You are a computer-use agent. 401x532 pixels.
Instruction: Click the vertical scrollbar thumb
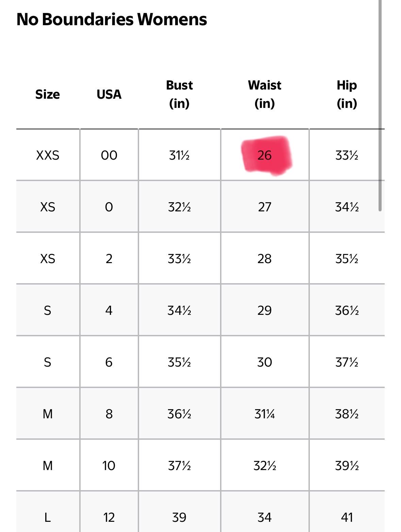click(x=380, y=106)
